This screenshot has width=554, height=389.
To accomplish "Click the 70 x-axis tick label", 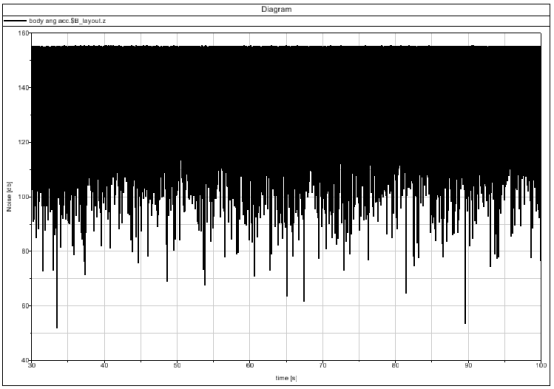I will [x=323, y=366].
